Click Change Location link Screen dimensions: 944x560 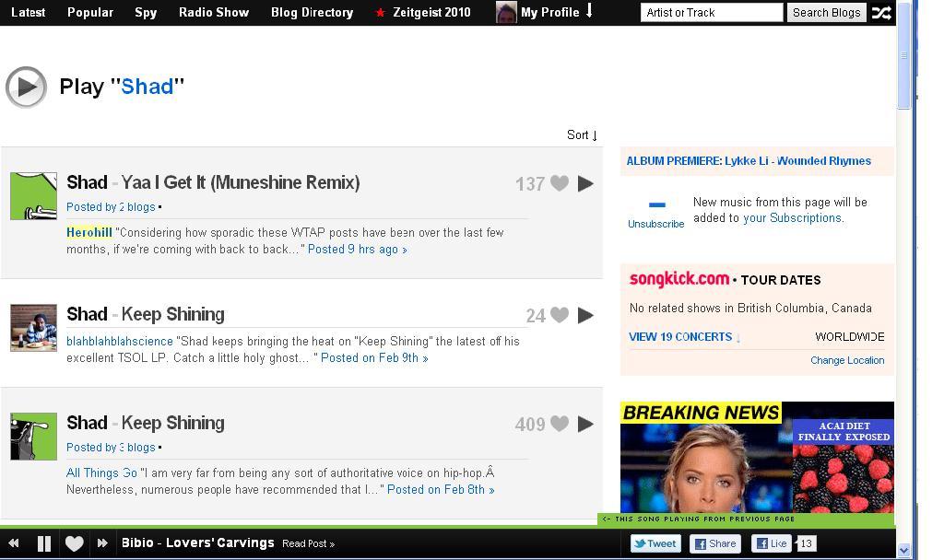point(847,360)
